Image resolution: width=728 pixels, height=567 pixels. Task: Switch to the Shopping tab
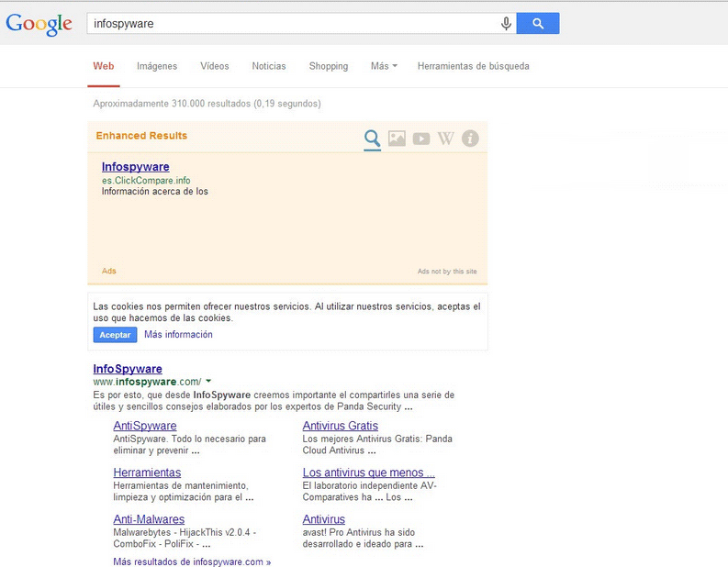(x=329, y=66)
